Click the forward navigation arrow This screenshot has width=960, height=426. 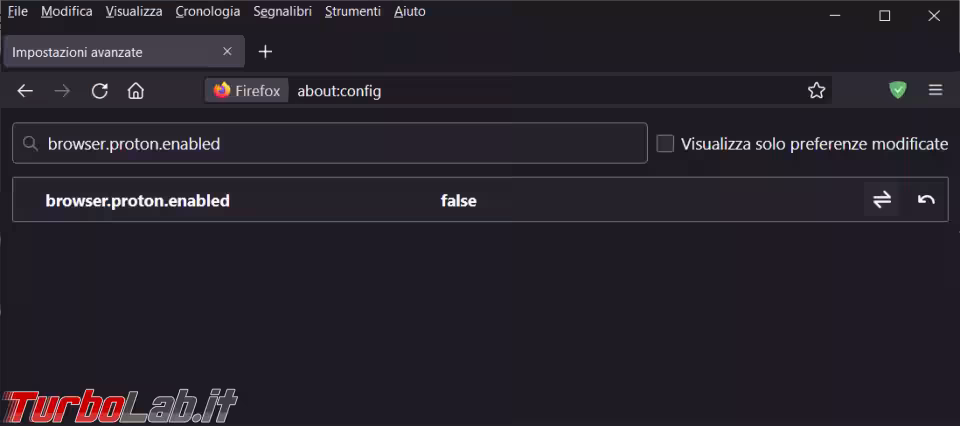tap(62, 91)
